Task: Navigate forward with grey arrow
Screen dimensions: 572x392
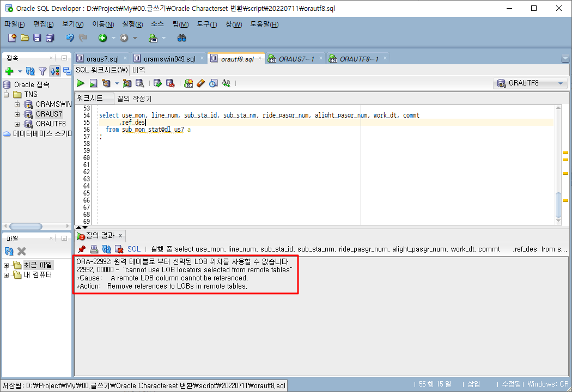Action: pos(124,38)
